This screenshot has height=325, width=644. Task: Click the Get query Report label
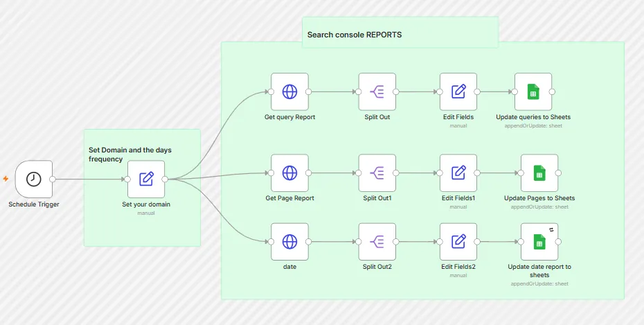click(x=289, y=117)
